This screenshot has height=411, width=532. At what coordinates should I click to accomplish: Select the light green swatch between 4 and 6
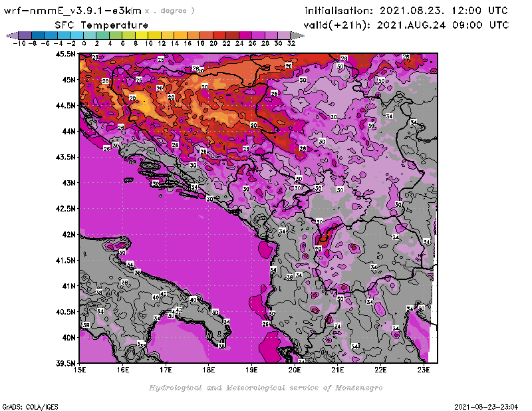[x=116, y=35]
